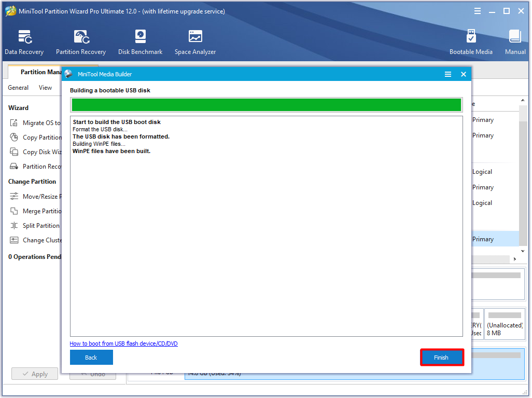The image size is (532, 398).
Task: Open Media Builder hamburger menu
Action: coord(448,74)
